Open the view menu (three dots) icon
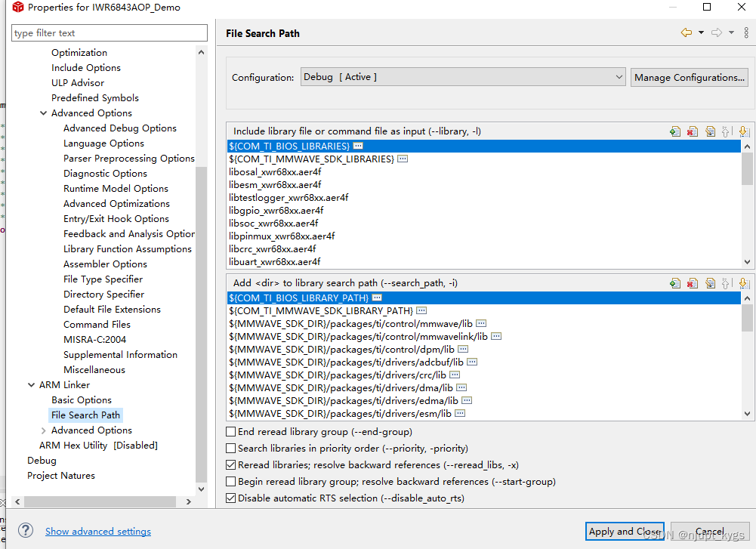Viewport: 756px width, 549px height. (746, 32)
